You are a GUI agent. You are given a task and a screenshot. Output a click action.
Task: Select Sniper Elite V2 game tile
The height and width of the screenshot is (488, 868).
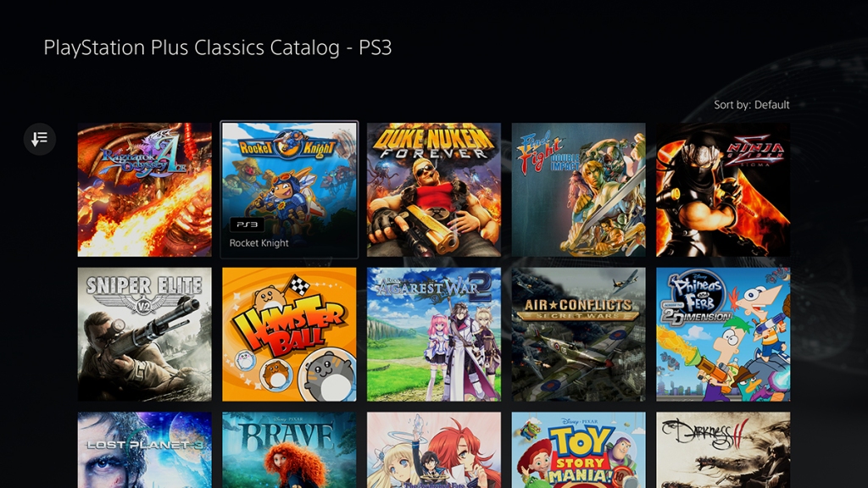(x=144, y=334)
